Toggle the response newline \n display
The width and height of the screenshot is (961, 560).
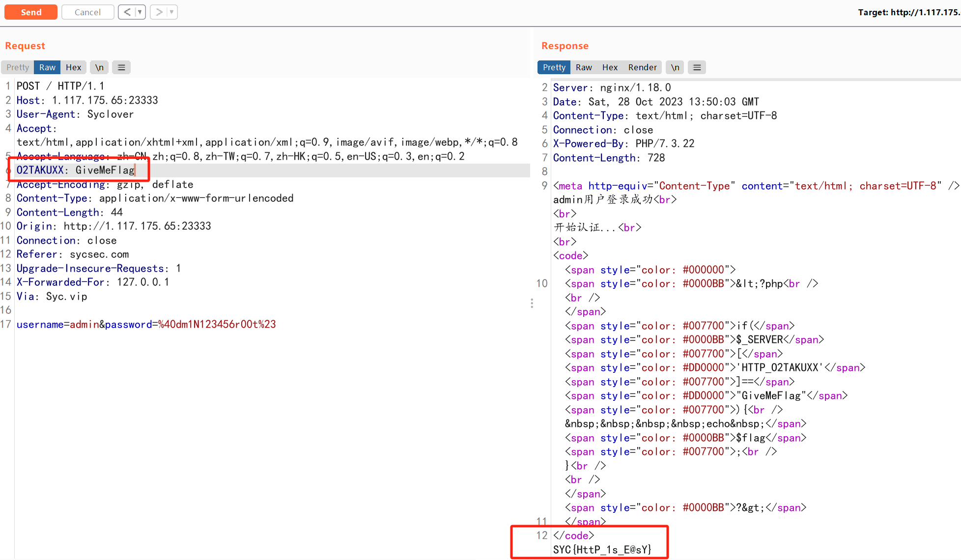point(675,67)
